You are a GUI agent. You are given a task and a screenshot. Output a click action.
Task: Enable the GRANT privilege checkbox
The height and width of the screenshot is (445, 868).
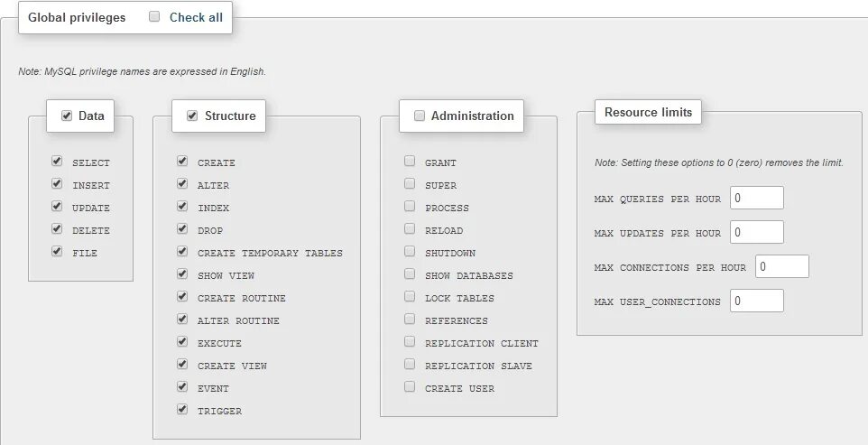[x=410, y=161]
